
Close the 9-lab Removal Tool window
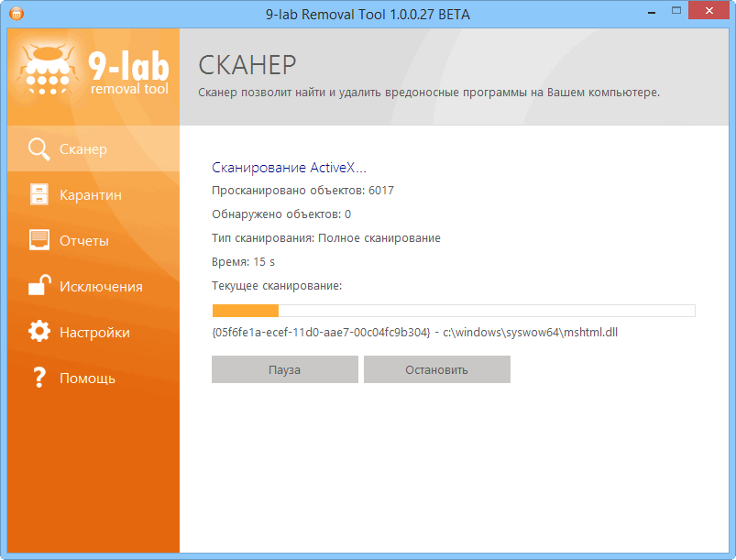(x=709, y=10)
